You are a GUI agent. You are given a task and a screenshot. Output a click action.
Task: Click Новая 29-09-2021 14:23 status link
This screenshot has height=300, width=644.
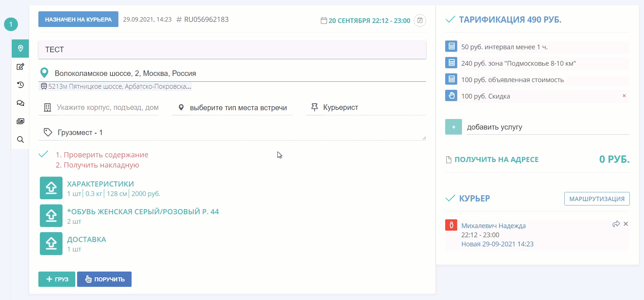(x=497, y=244)
